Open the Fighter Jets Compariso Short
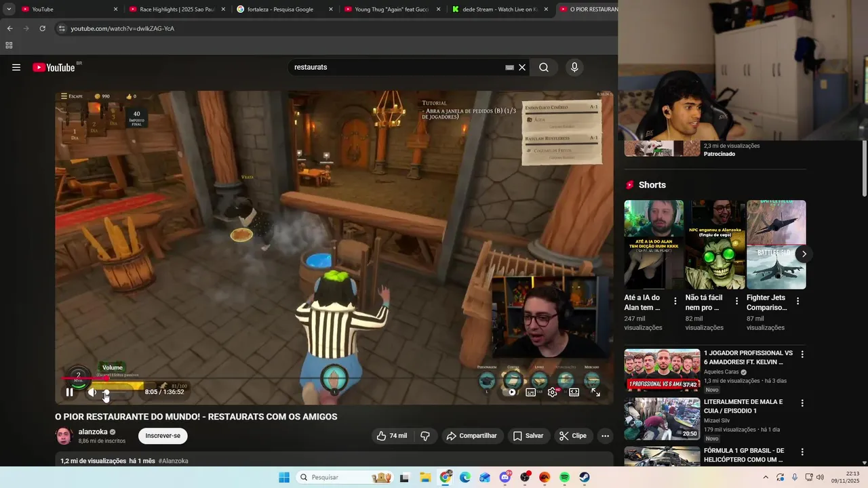Viewport: 868px width, 488px height. coord(776,245)
